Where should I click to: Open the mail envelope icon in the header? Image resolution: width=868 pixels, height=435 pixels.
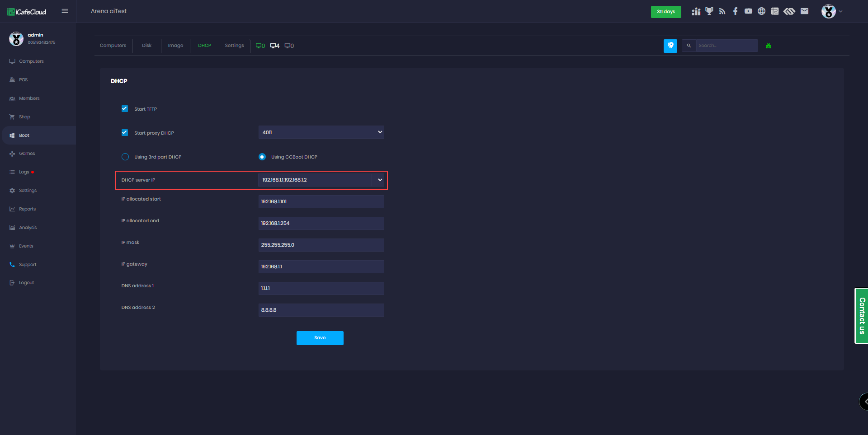(x=805, y=11)
